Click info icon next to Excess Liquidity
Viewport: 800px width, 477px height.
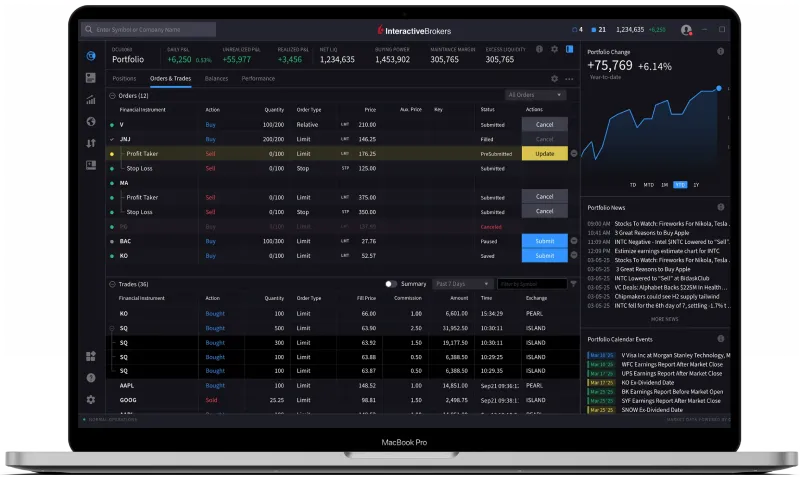[x=539, y=49]
